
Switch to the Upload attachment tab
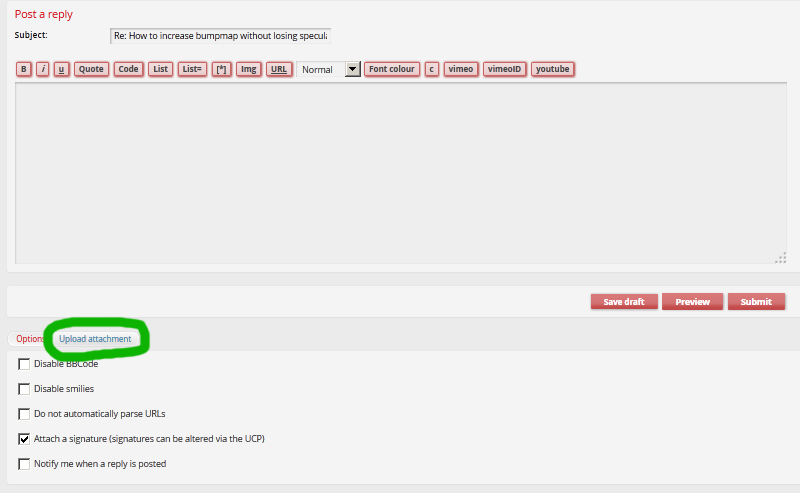tap(95, 339)
